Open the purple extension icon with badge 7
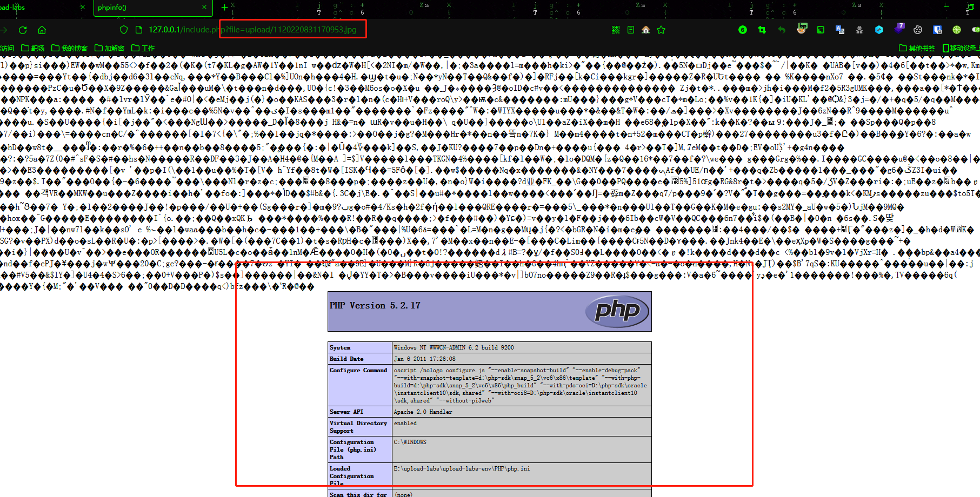The image size is (980, 497). [x=899, y=28]
